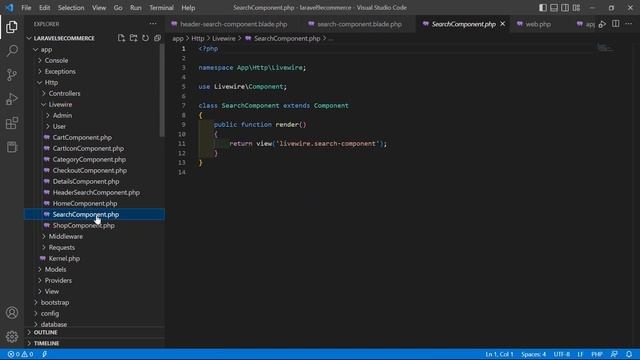The image size is (640, 360).
Task: Open the Extensions view
Action: (12, 123)
